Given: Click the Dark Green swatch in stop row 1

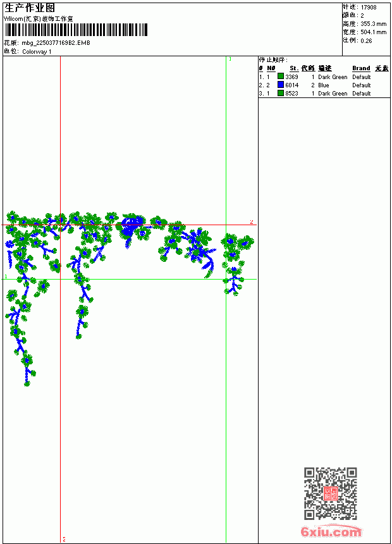Looking at the screenshot, I should [281, 77].
